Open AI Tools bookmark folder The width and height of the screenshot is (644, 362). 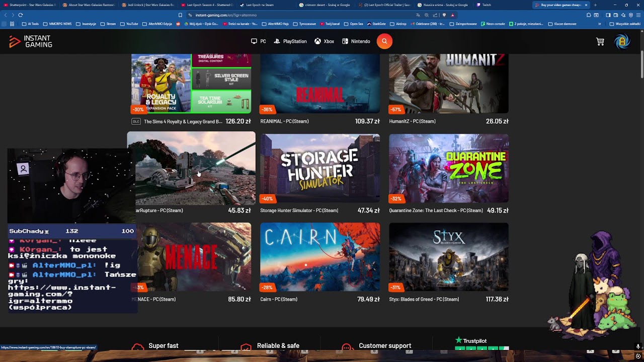[30, 24]
